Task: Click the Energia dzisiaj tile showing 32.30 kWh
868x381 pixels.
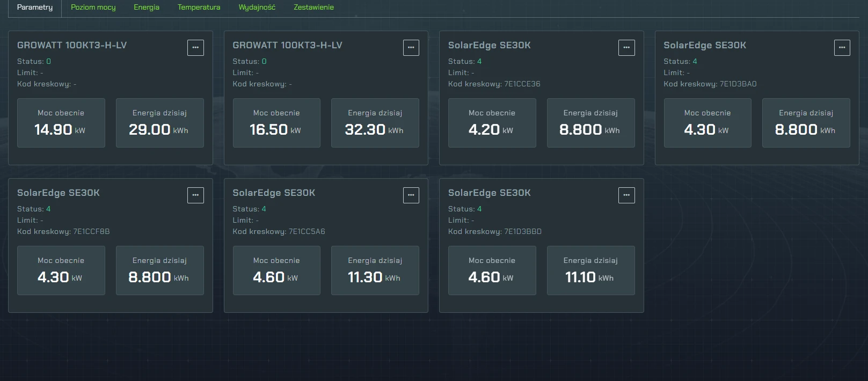Action: (x=375, y=123)
